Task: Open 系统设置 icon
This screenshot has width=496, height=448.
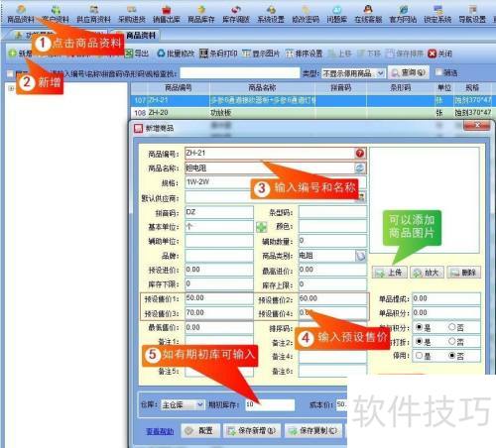Action: click(271, 14)
